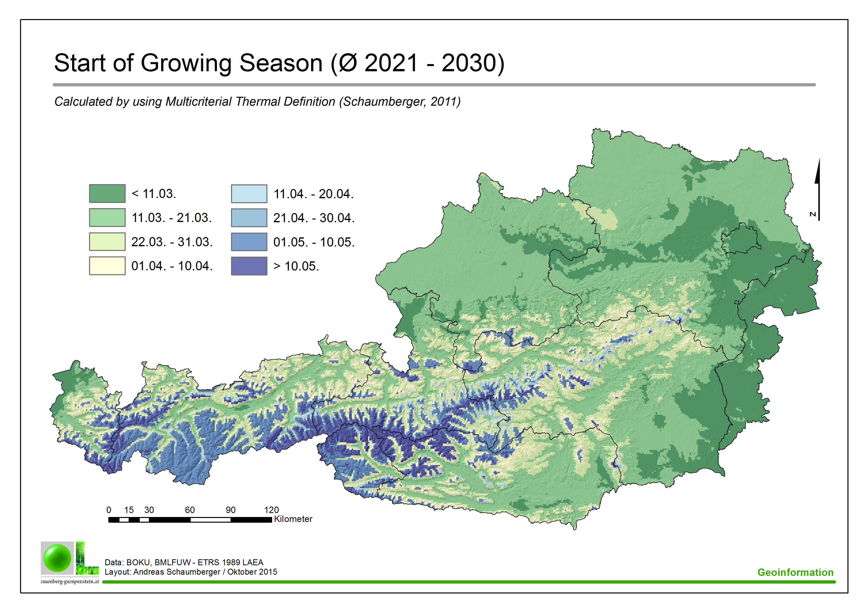The width and height of the screenshot is (868, 614).
Task: Click the legend label '> 10.05.'
Action: click(296, 266)
